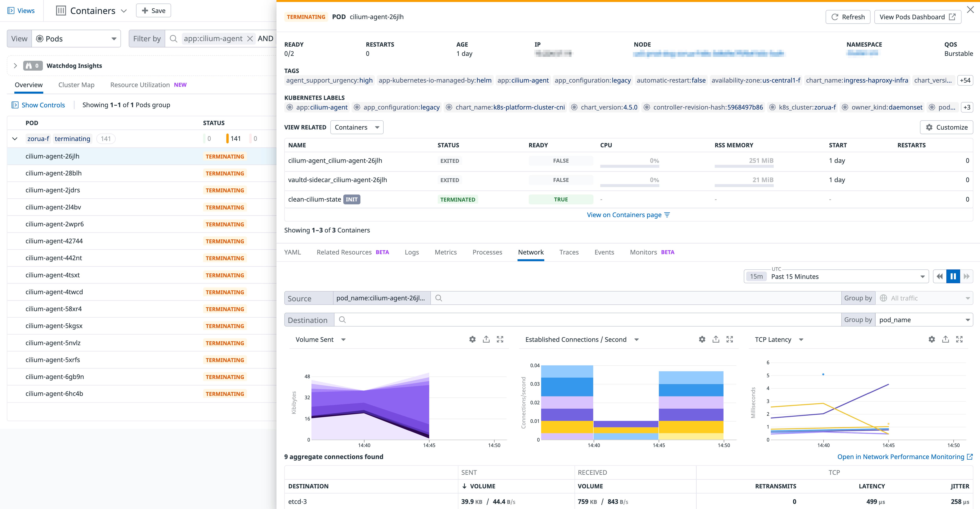Select pod cilium-agent-28blh from the list

[54, 173]
